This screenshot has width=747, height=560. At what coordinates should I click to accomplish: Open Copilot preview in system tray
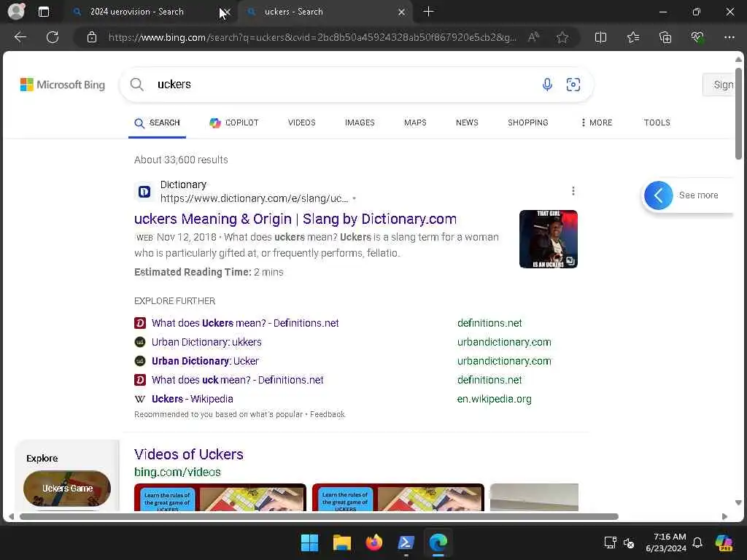724,542
